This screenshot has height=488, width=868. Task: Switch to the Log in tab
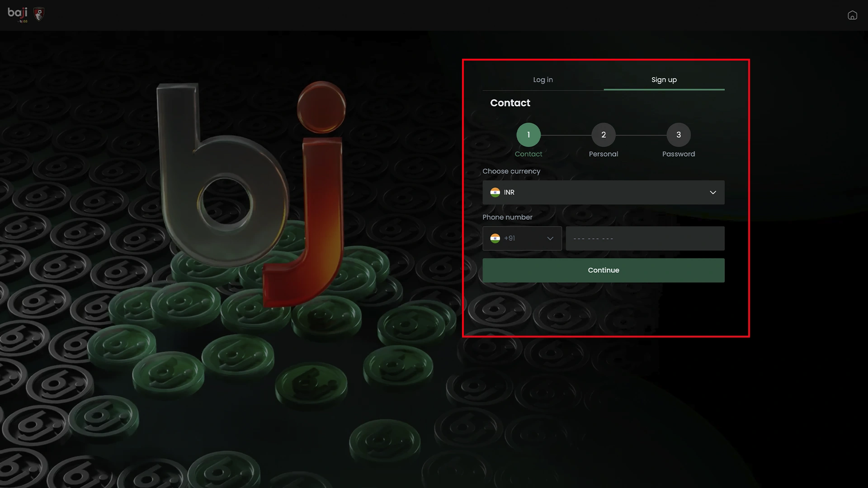point(543,80)
